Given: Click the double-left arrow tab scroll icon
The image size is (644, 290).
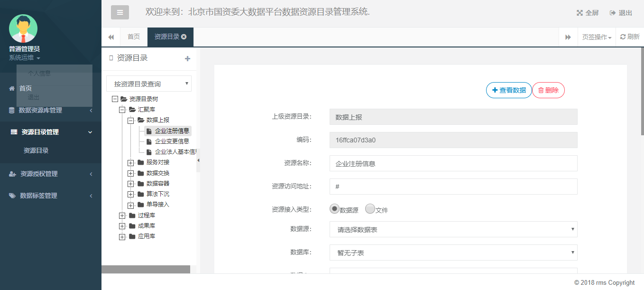Looking at the screenshot, I should point(111,37).
